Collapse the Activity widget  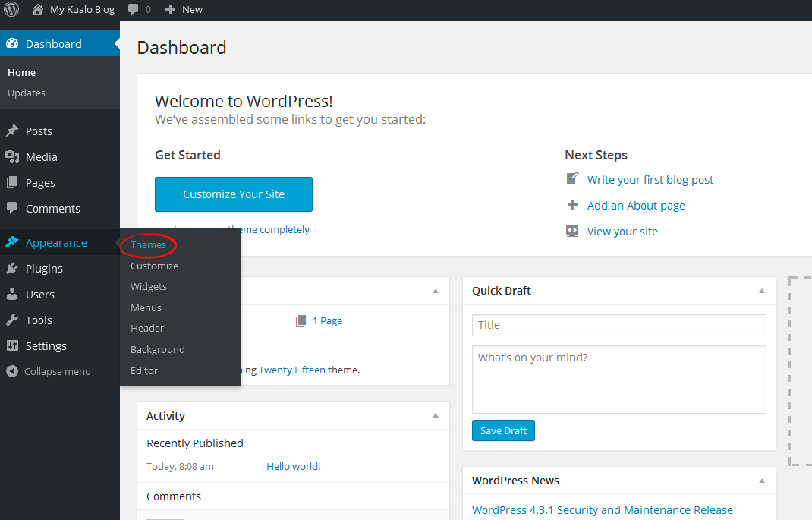pyautogui.click(x=436, y=415)
